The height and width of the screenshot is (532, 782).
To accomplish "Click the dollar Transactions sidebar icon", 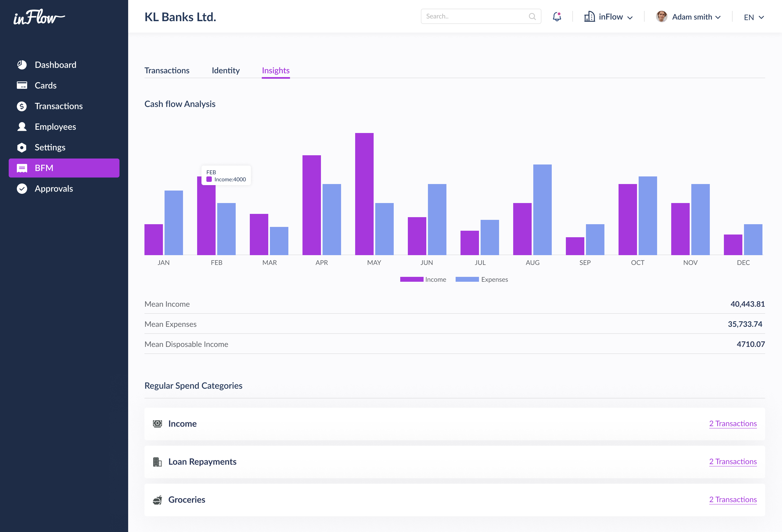I will (x=22, y=106).
